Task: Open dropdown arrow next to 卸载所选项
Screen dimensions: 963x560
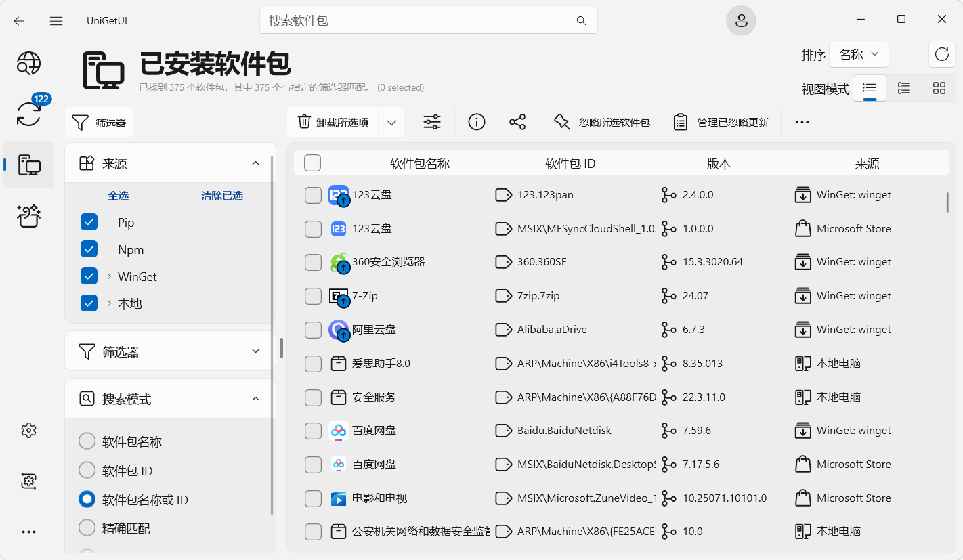Action: (391, 122)
